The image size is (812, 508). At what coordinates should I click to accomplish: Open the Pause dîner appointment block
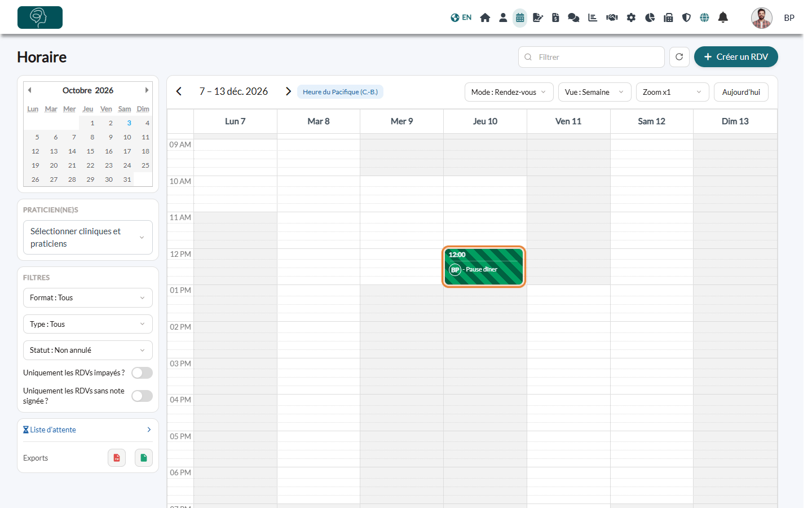[x=484, y=267]
